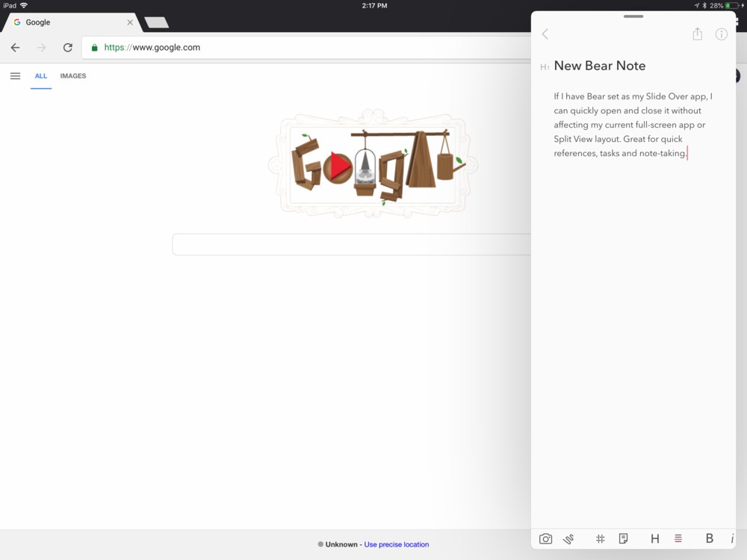Tap the note link icon in Bear toolbar
The height and width of the screenshot is (560, 747).
pos(623,538)
